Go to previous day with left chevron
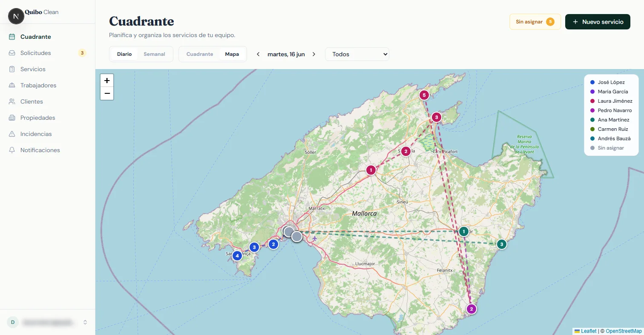 258,54
